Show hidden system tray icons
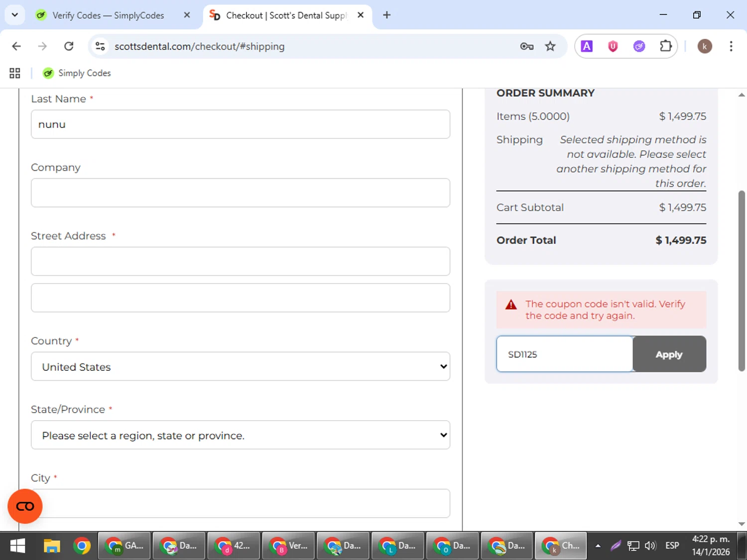 (598, 546)
